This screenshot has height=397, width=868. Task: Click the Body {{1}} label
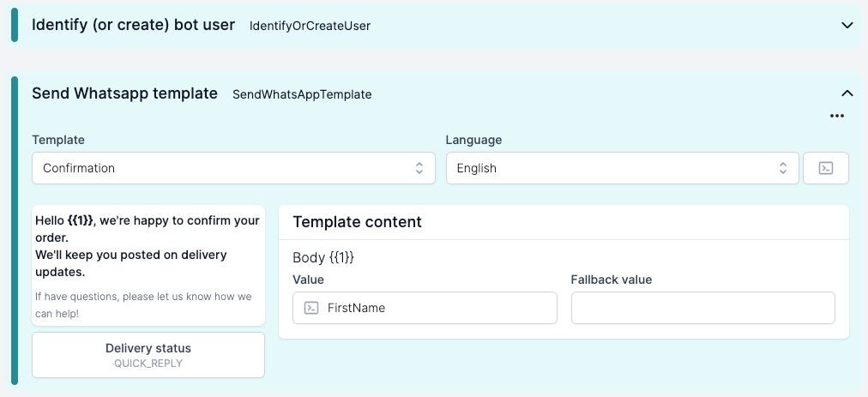[323, 257]
